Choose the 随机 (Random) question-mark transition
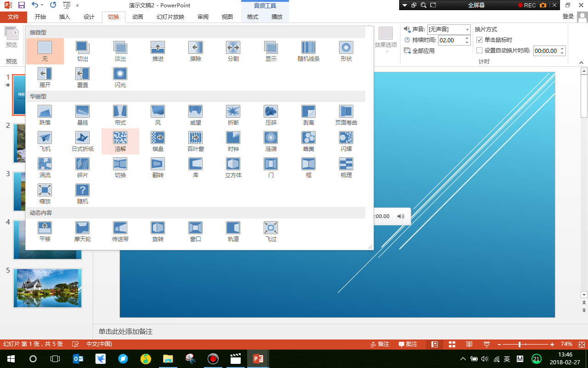Viewport: 588px width, 368px height. click(x=83, y=194)
